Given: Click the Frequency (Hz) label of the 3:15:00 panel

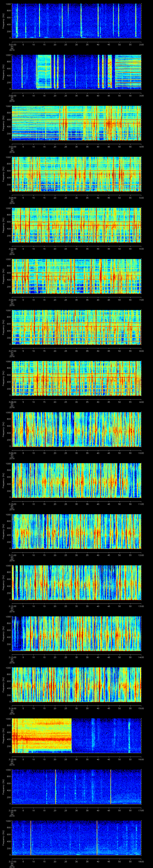Looking at the screenshot, I should [3, 736].
